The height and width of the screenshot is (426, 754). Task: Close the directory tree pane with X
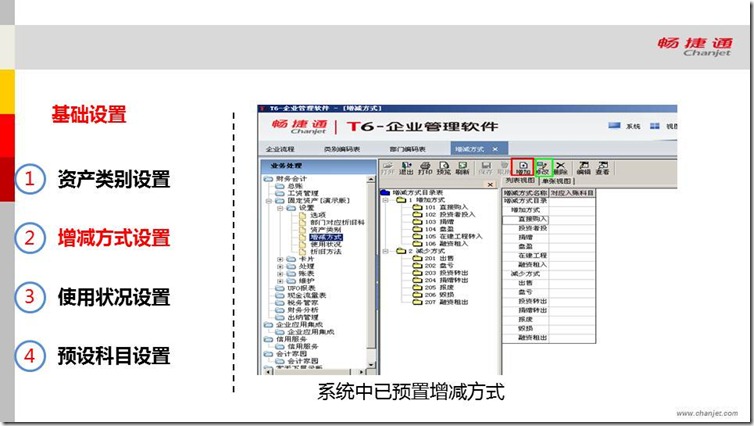490,185
